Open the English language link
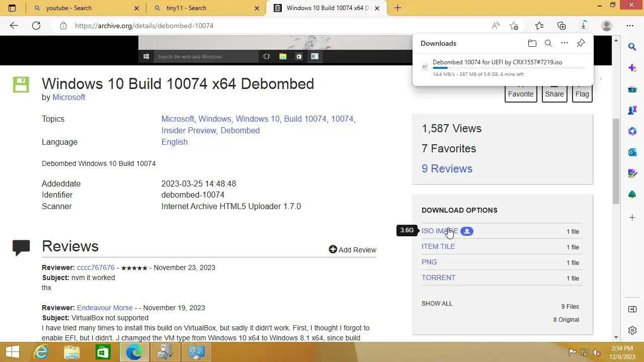644x362 pixels. (175, 142)
